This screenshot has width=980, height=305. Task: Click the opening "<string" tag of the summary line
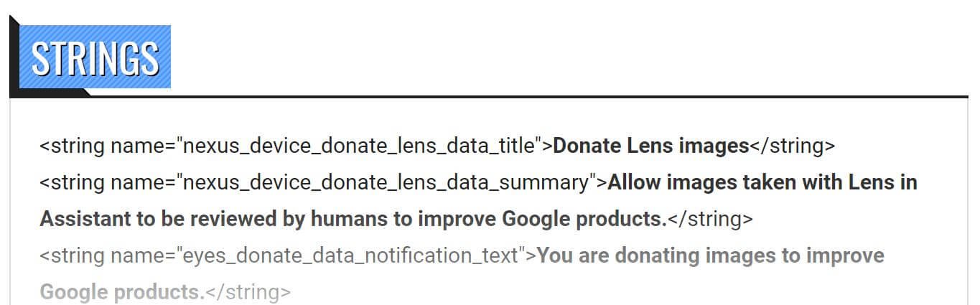[73, 183]
